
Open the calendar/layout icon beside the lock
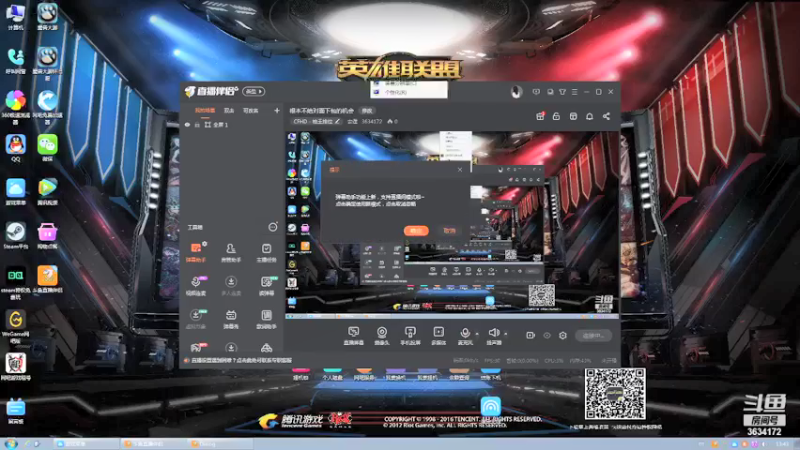(573, 116)
